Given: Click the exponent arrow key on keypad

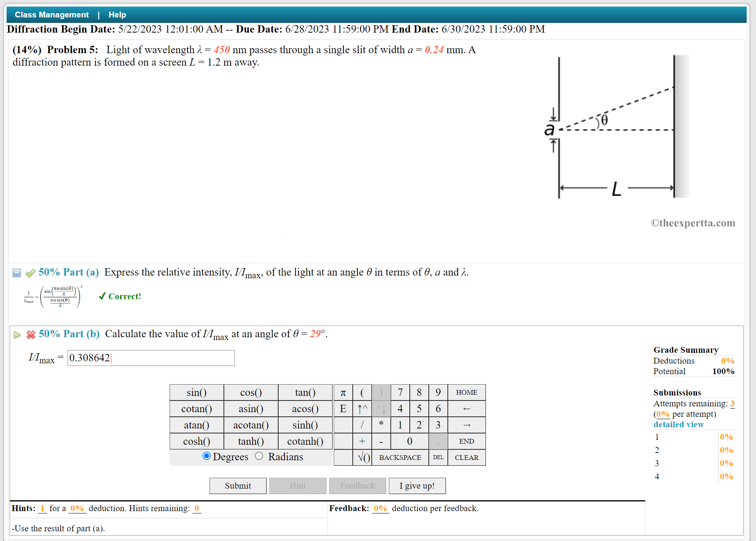Looking at the screenshot, I should pos(362,408).
